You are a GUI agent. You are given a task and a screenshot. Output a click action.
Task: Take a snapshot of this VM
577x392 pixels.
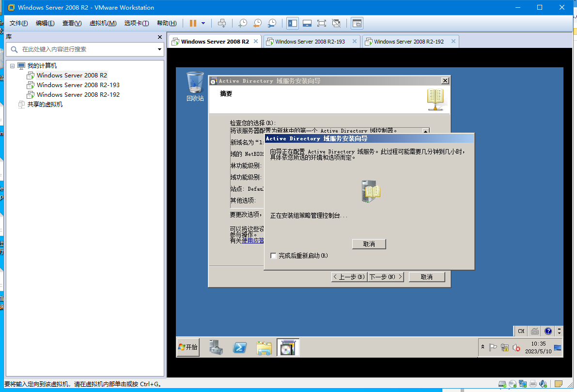pos(243,23)
